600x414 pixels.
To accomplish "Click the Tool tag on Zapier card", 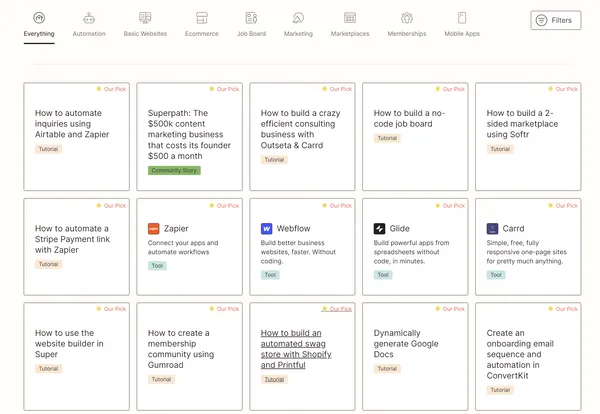I will tap(157, 266).
